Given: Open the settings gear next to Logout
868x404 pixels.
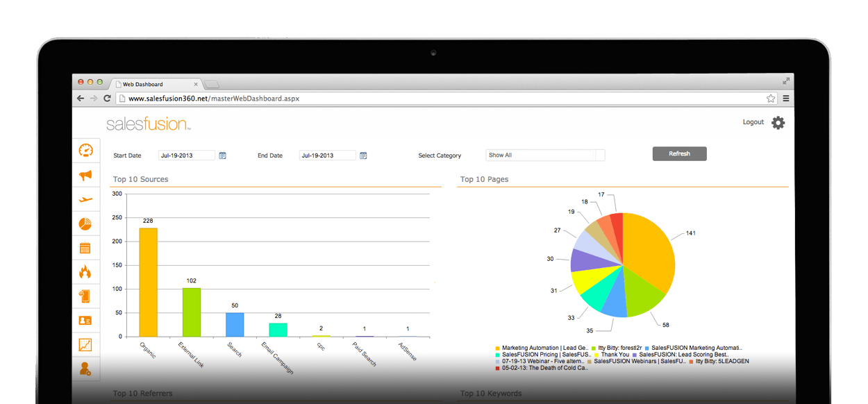Looking at the screenshot, I should [778, 123].
